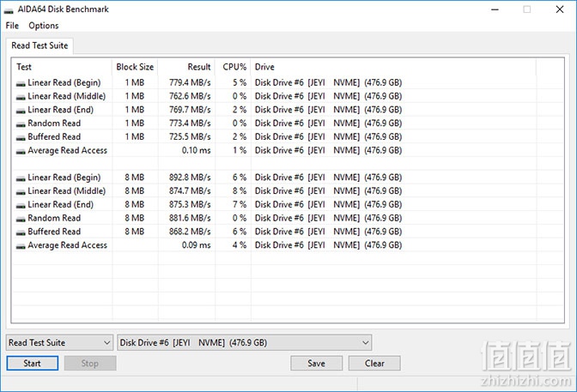Click disk icon beside 1 MB Buffered Read
This screenshot has height=392, width=577.
pos(21,138)
